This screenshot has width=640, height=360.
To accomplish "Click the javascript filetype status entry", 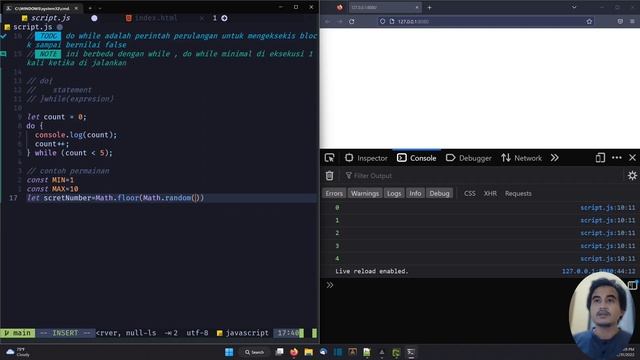I will pos(242,333).
